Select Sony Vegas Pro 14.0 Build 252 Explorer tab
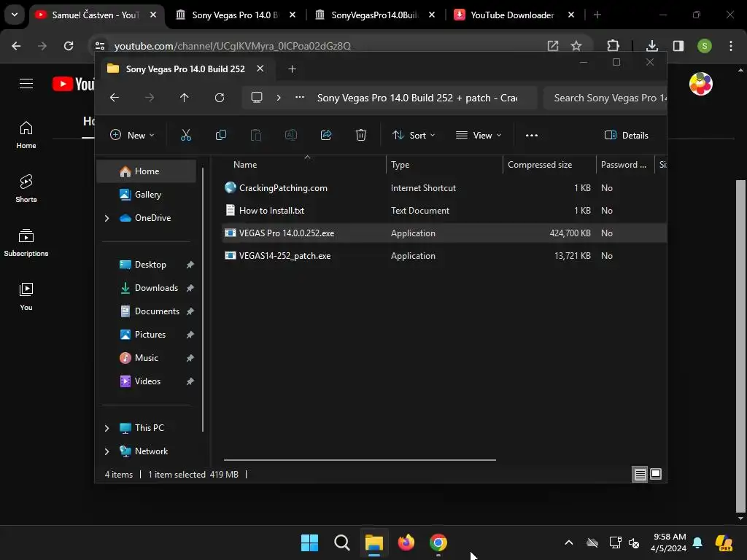The image size is (747, 560). [185, 69]
